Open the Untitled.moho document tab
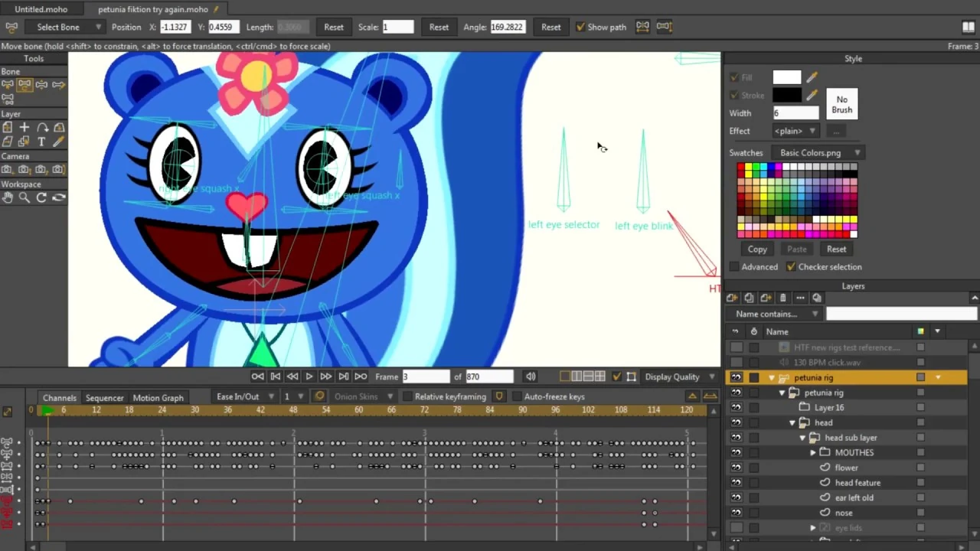 point(41,9)
